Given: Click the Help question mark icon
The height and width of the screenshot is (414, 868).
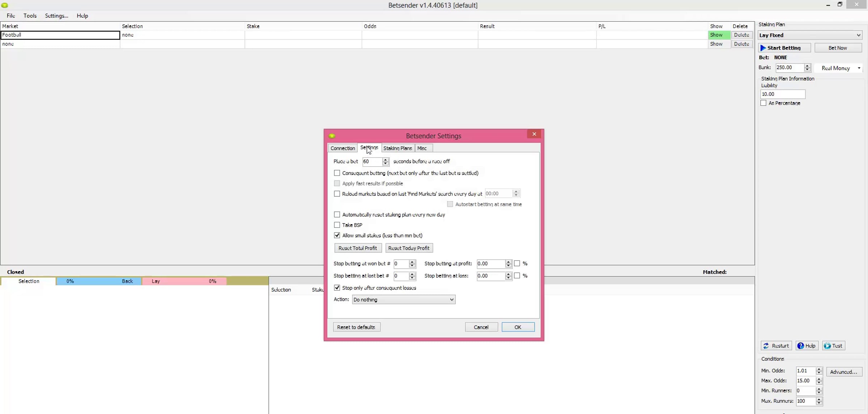Looking at the screenshot, I should (801, 346).
